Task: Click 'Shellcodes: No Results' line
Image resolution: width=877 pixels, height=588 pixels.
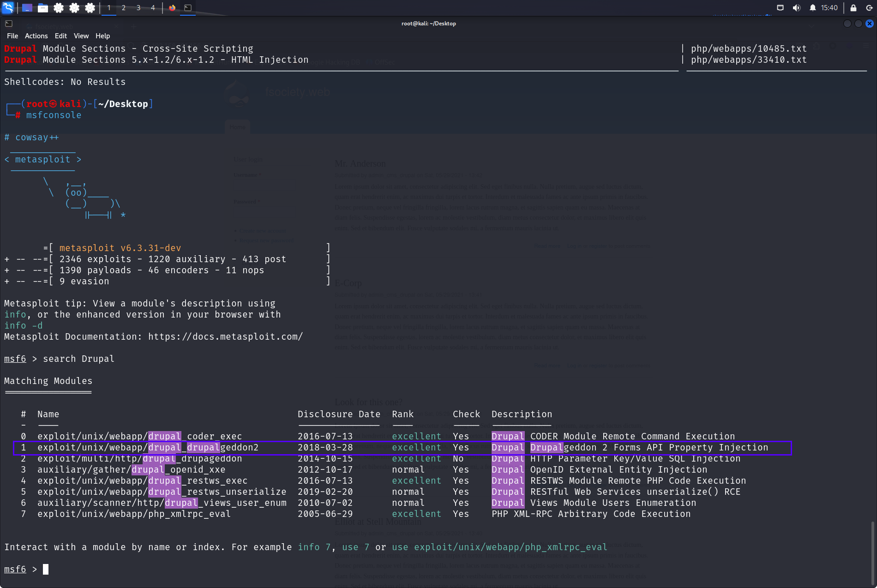Action: click(65, 82)
